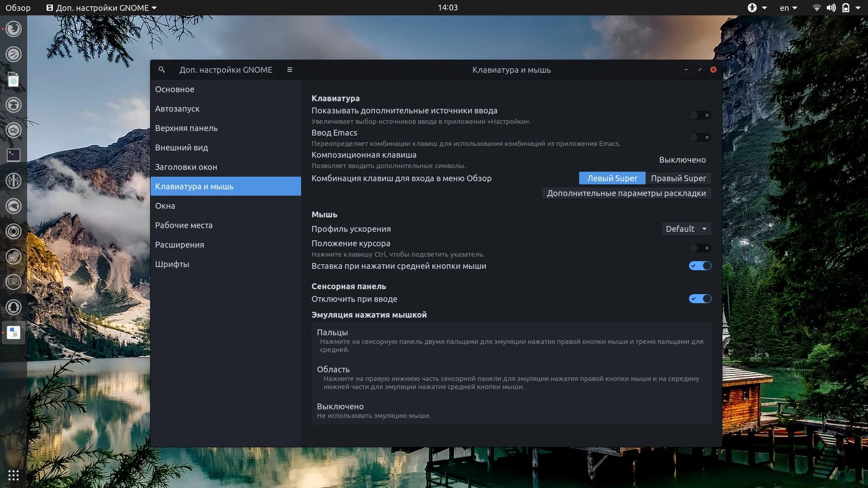Screen dimensions: 868x488
Task: Turn off touchpad disable-while-typing switch
Action: coord(700,299)
